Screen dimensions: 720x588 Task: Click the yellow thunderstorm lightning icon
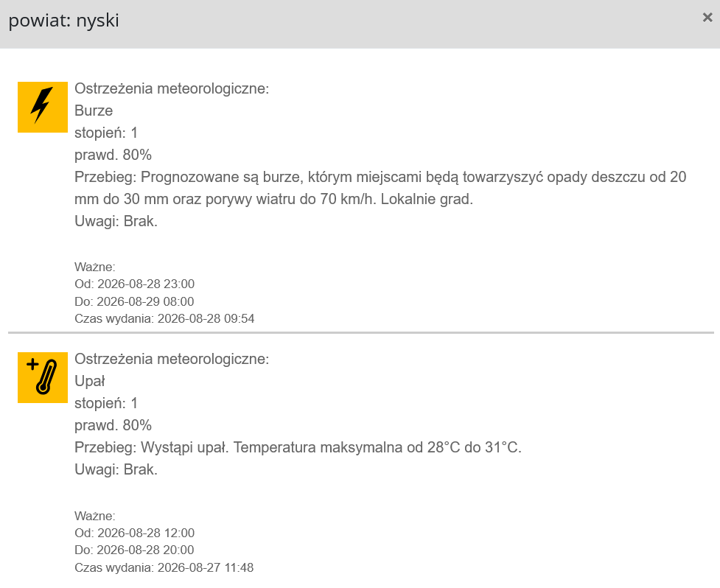point(43,107)
